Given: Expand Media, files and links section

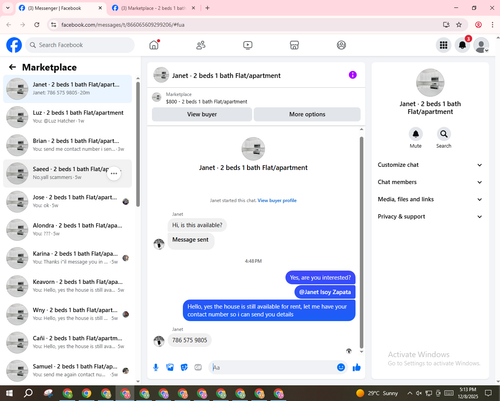Looking at the screenshot, I should tap(430, 199).
